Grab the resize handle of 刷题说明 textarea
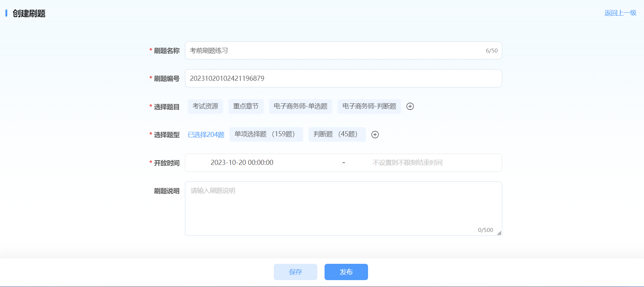 tap(499, 233)
